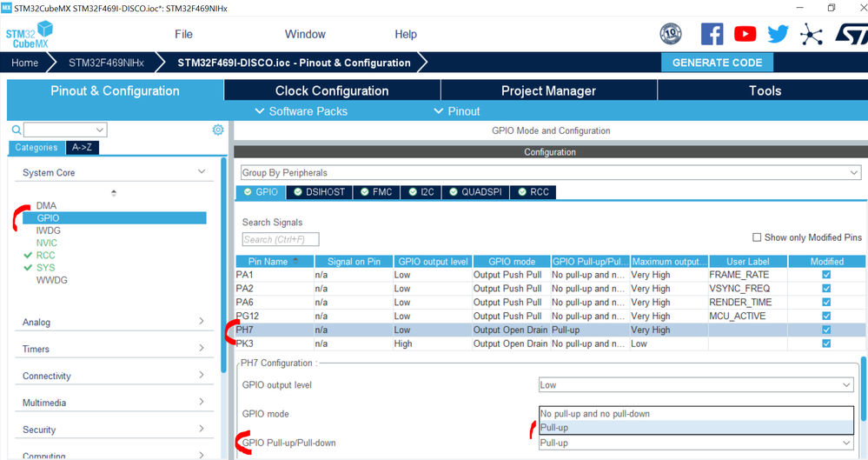
Task: Click the sort arrow on Pin Name header
Action: (x=295, y=261)
